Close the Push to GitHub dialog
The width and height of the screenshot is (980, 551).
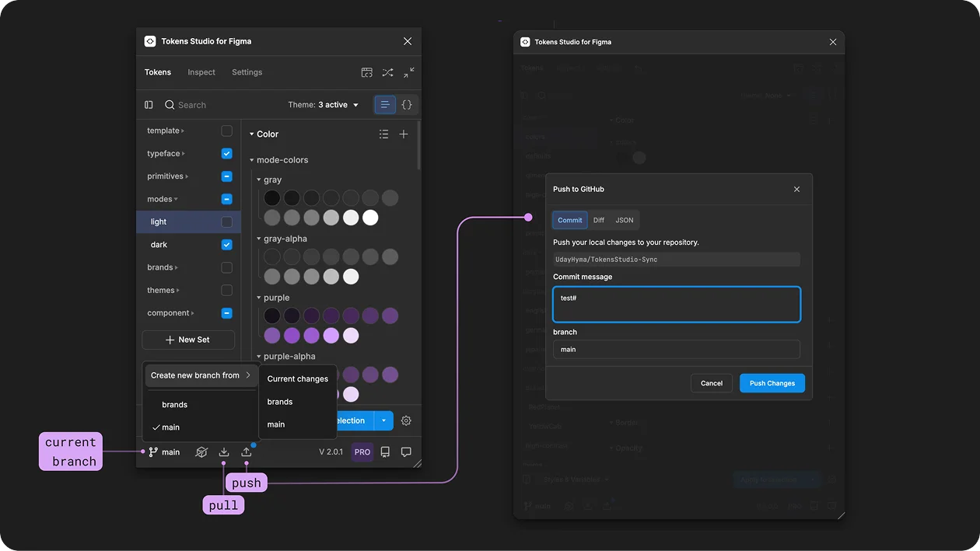796,189
